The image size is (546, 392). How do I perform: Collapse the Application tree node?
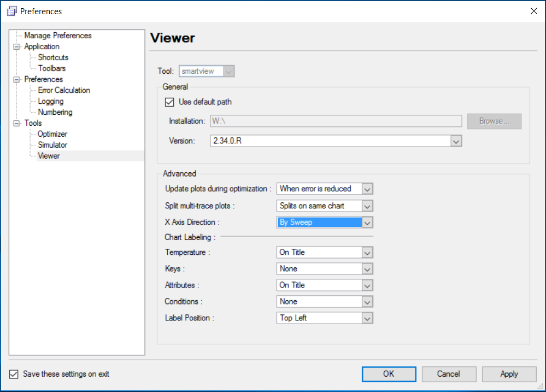[16, 46]
